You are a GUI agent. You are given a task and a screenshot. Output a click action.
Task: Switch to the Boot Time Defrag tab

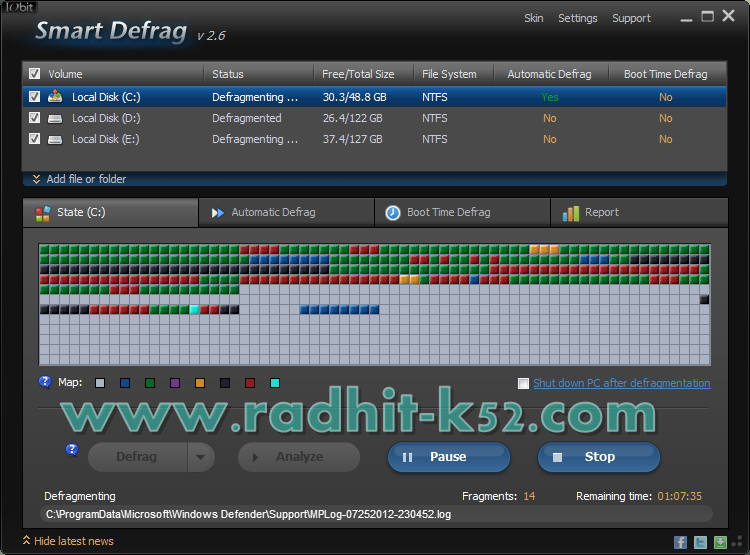pyautogui.click(x=463, y=212)
